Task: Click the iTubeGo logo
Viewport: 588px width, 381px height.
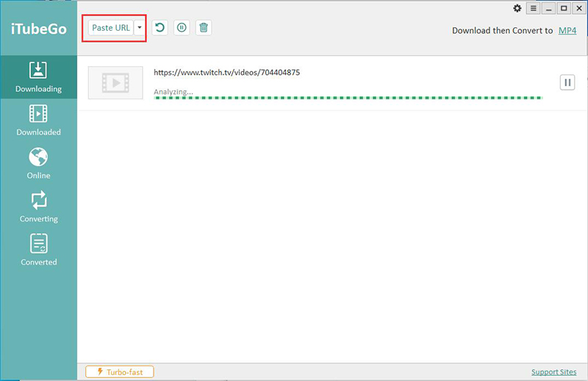Action: [39, 29]
